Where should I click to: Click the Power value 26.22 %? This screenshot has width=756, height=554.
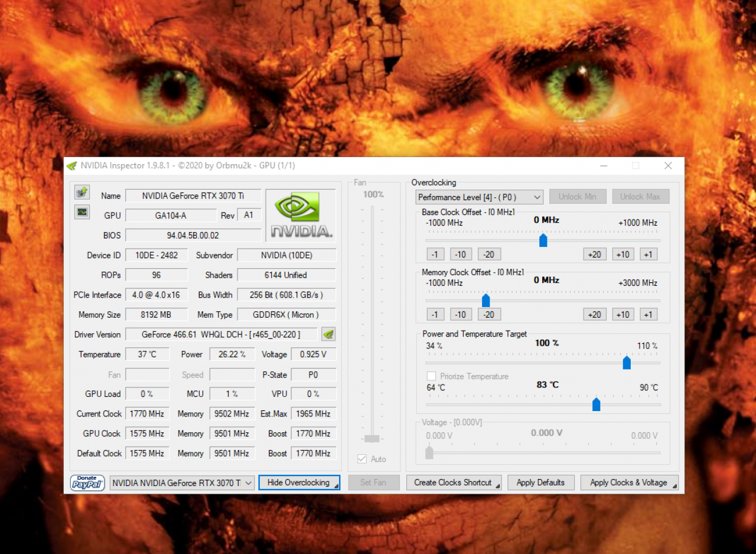pyautogui.click(x=232, y=354)
